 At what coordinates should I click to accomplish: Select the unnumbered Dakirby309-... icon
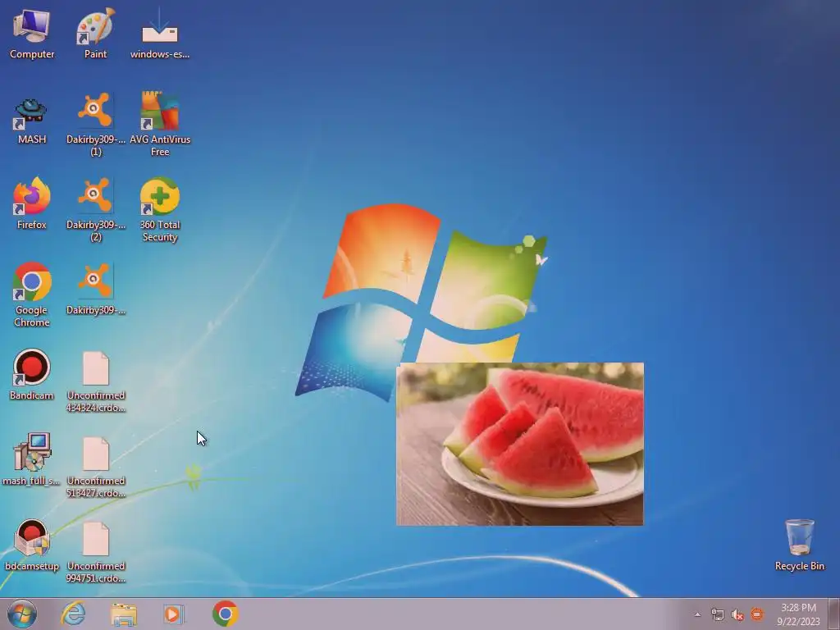[x=95, y=290]
